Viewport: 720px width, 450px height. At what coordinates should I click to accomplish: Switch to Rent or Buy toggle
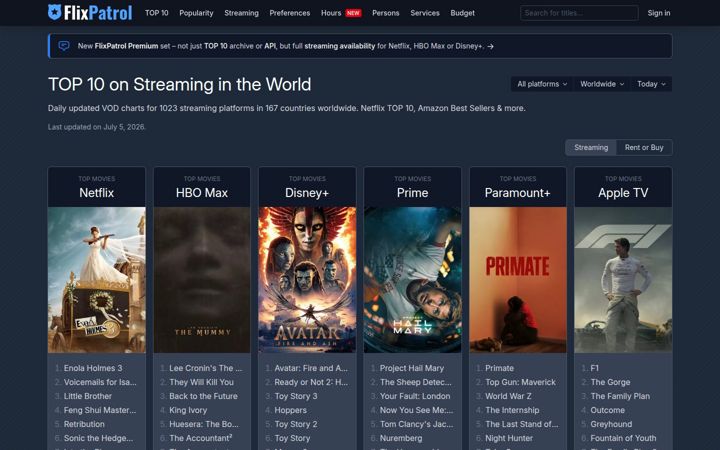644,147
